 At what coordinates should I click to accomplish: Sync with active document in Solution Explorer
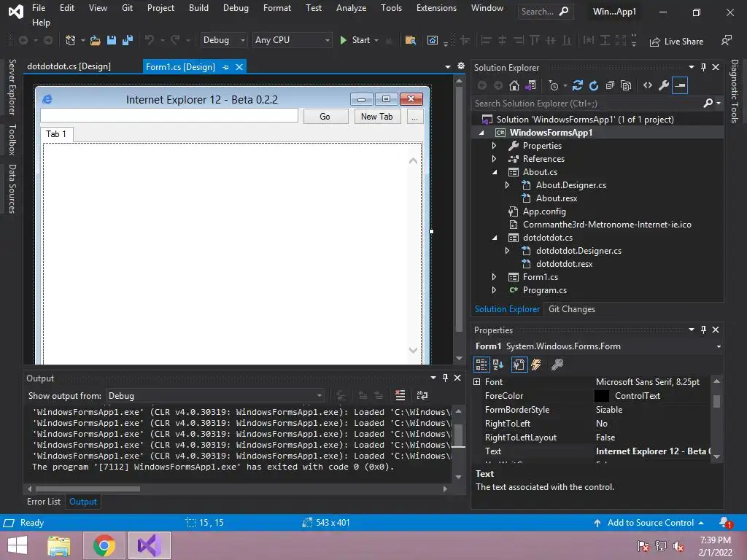click(578, 86)
